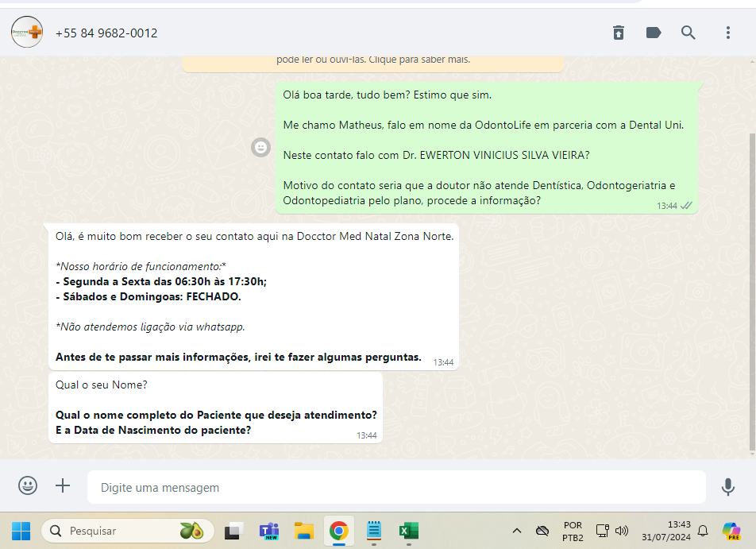Click 'Sábados e Domingoas: FECHADO.' line
This screenshot has height=549, width=756.
click(148, 296)
